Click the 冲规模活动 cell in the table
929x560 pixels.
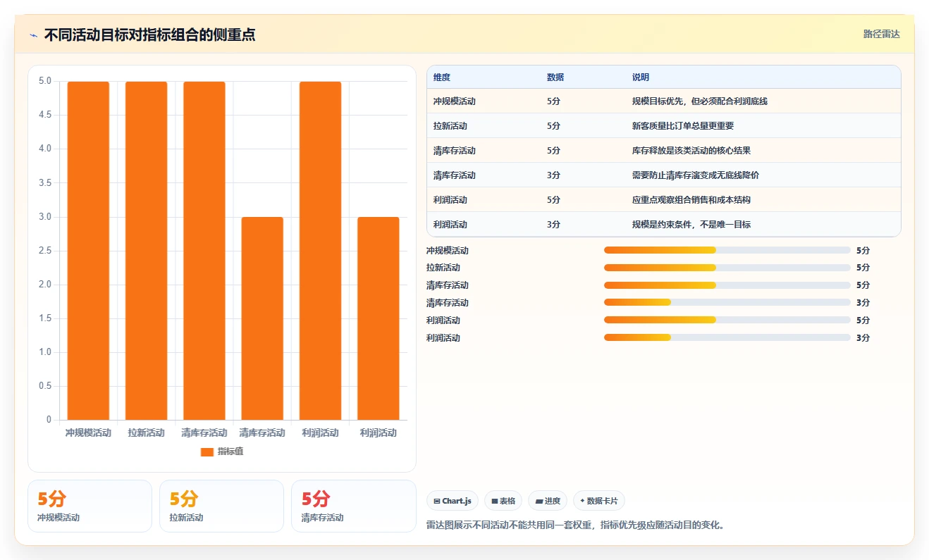pos(455,101)
